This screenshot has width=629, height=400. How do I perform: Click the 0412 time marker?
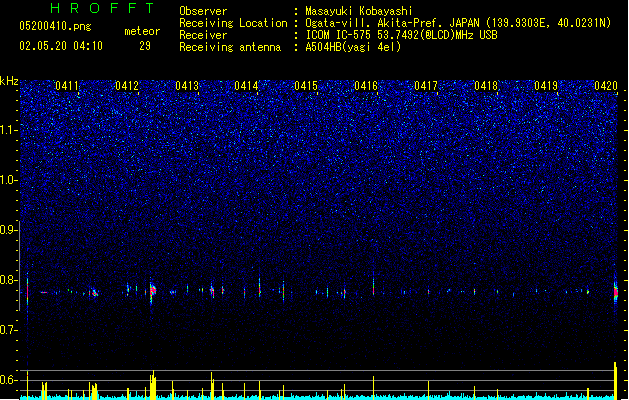[127, 86]
